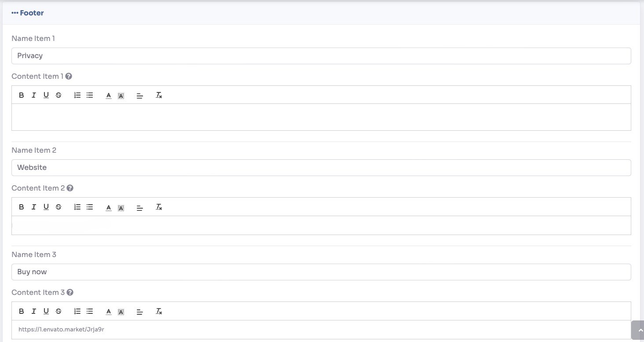The image size is (644, 342).
Task: Apply italic in Content Item 1 editor
Action: (x=33, y=95)
